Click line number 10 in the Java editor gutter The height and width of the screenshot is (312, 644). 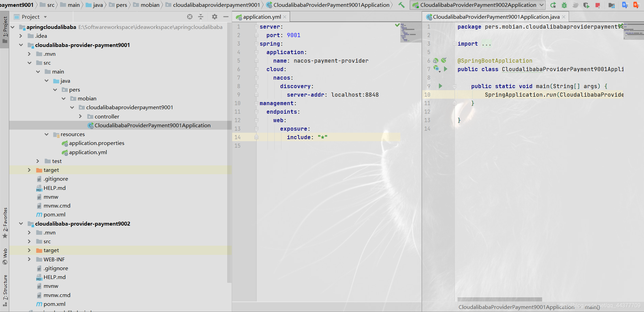[427, 95]
